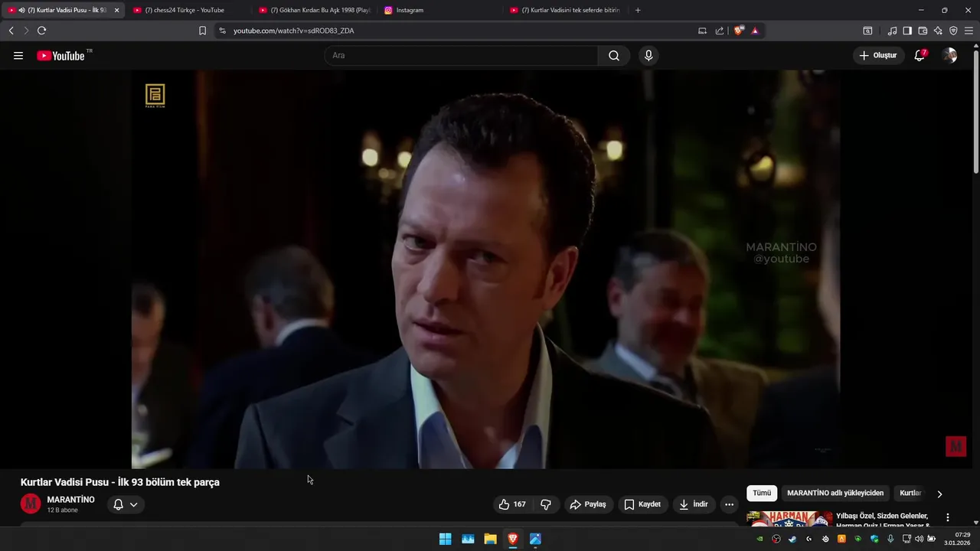This screenshot has width=980, height=551.
Task: Open Windows Start menu
Action: click(445, 539)
